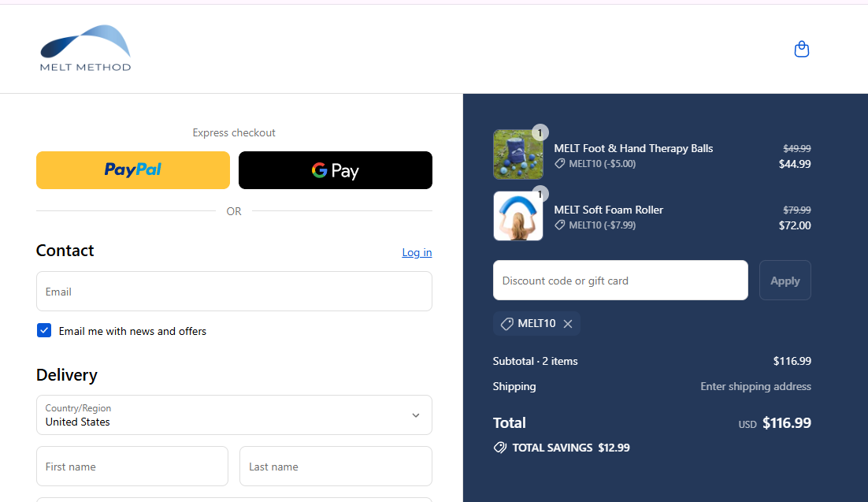This screenshot has height=502, width=868.
Task: Click the MELT10 tag icon under Soft Foam Roller
Action: [x=560, y=225]
